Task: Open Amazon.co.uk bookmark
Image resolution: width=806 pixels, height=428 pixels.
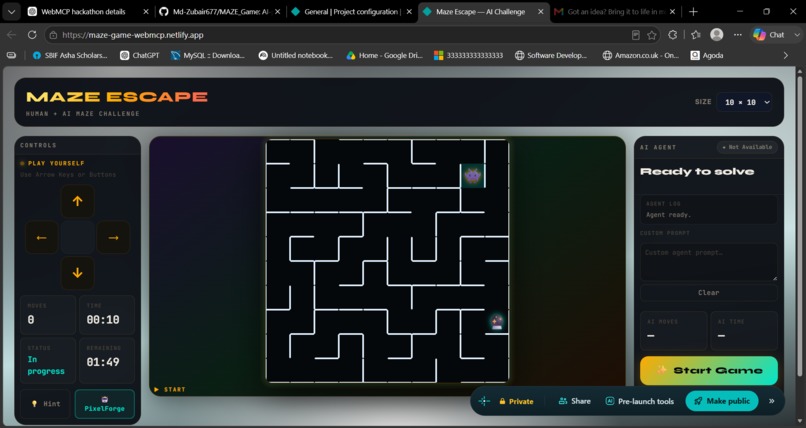Action: click(640, 55)
